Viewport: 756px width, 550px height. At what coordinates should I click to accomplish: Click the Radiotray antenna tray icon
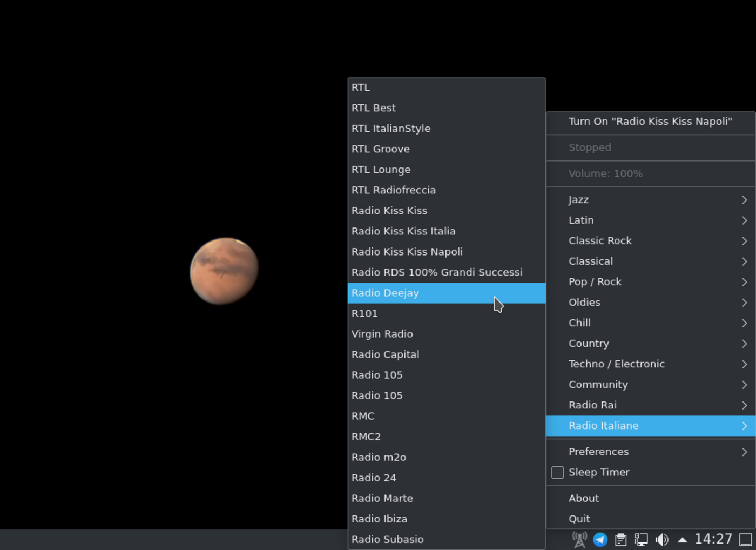tap(579, 539)
